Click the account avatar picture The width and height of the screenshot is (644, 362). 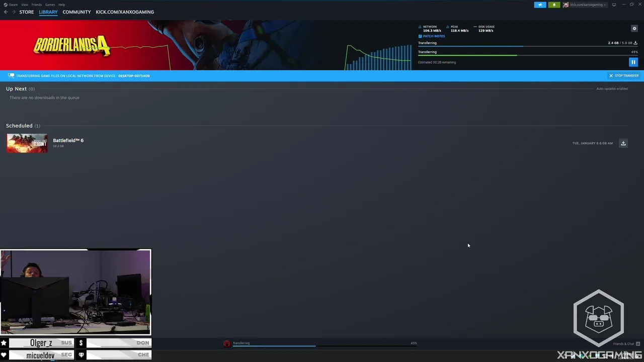tap(566, 5)
